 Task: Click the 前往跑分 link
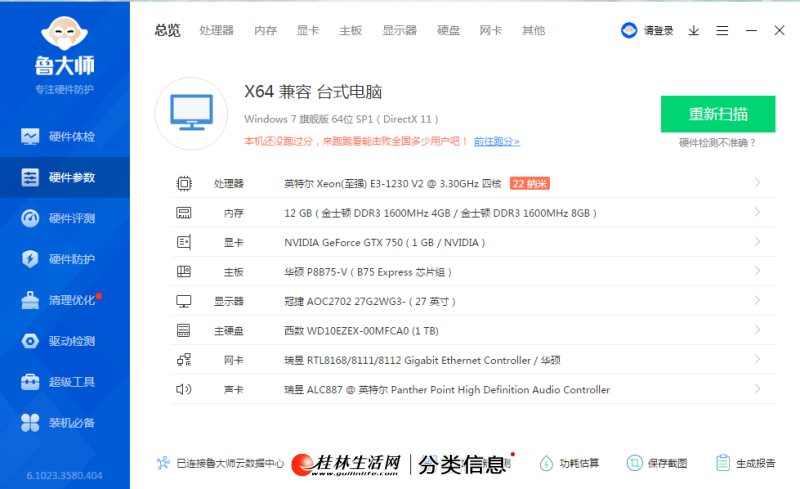tap(496, 142)
